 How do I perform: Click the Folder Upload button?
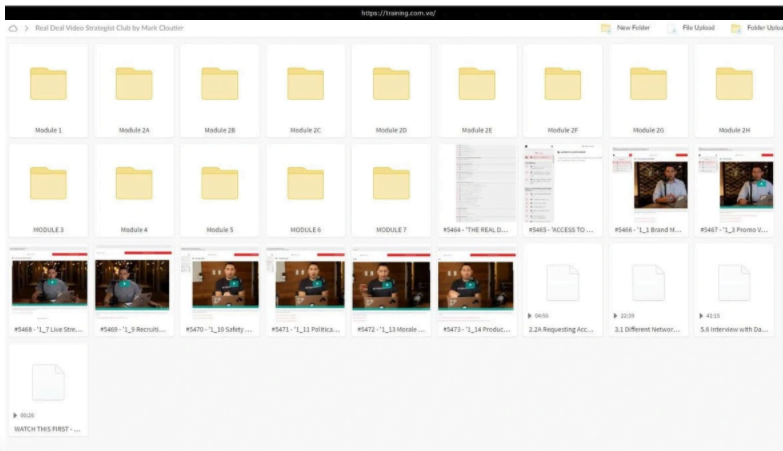point(758,28)
